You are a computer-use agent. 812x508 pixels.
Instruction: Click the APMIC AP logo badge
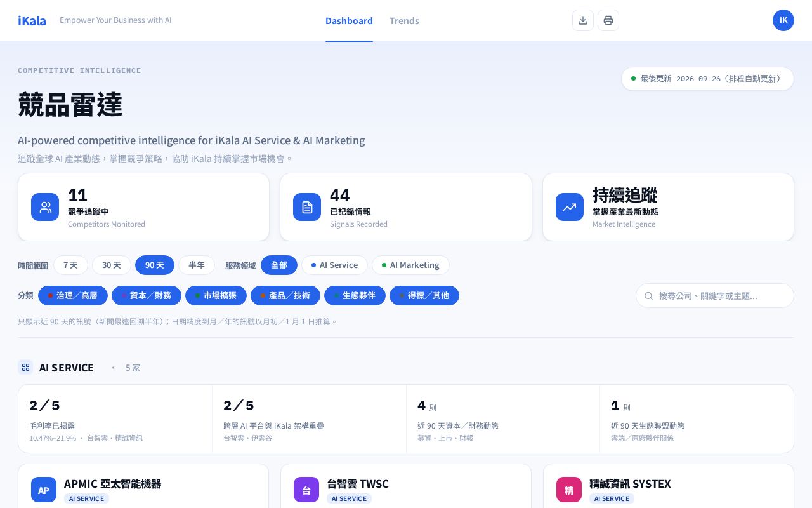click(44, 490)
